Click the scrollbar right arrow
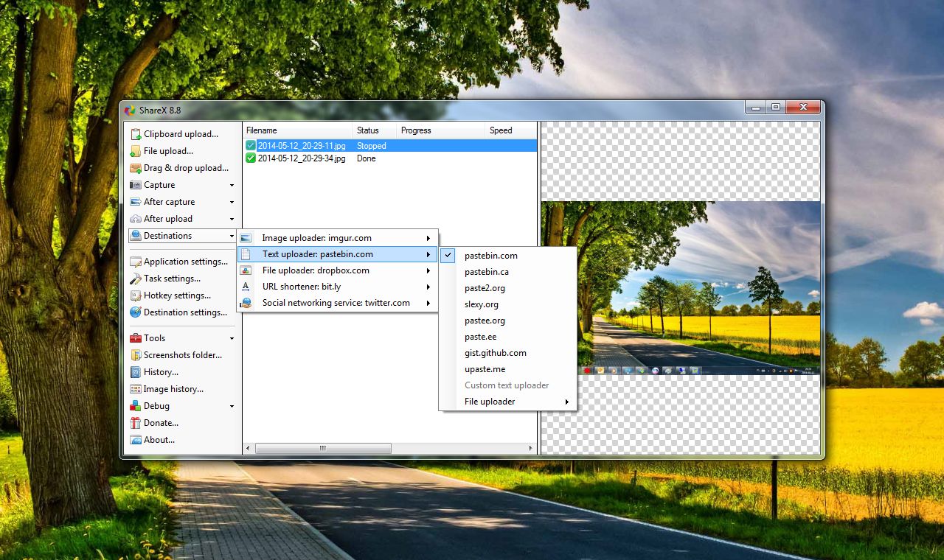944x560 pixels. (x=531, y=448)
